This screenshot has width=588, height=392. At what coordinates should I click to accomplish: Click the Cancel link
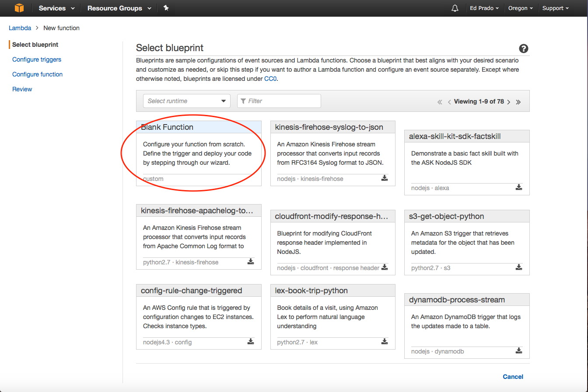(513, 377)
